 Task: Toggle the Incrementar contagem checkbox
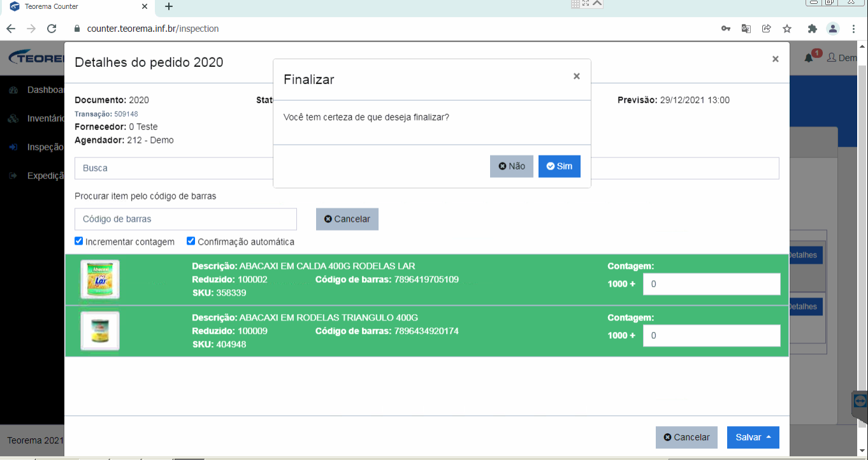79,241
